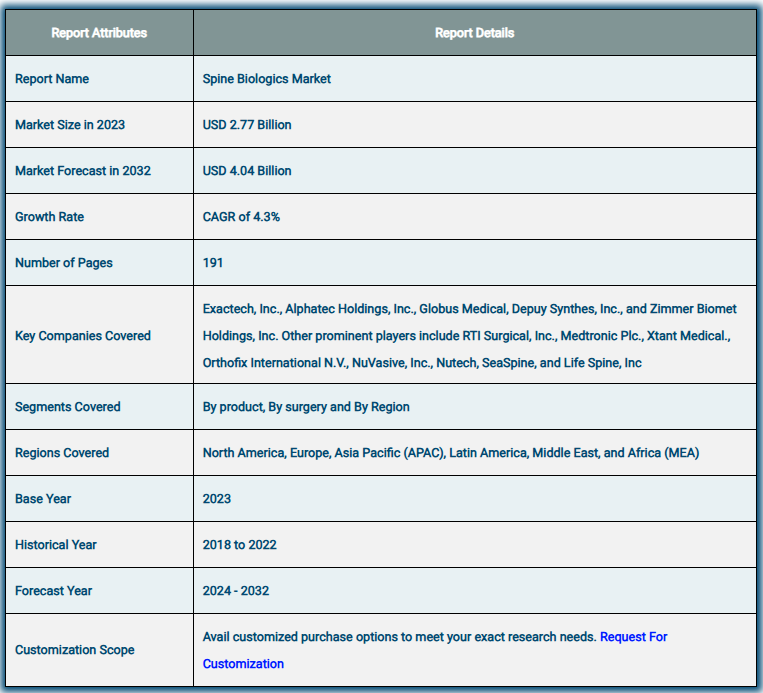Select the Report Details column header
Viewport: 763px width, 693px height.
(474, 33)
